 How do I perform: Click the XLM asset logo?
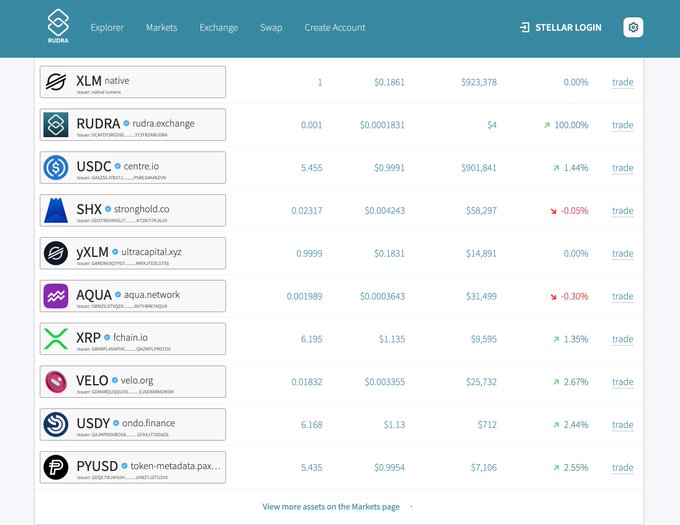pyautogui.click(x=56, y=82)
